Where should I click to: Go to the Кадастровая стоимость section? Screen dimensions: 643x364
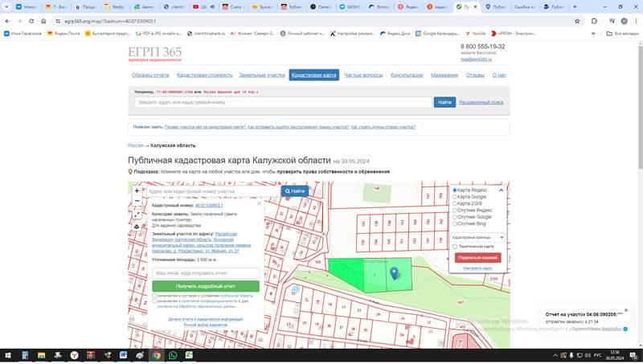click(204, 75)
